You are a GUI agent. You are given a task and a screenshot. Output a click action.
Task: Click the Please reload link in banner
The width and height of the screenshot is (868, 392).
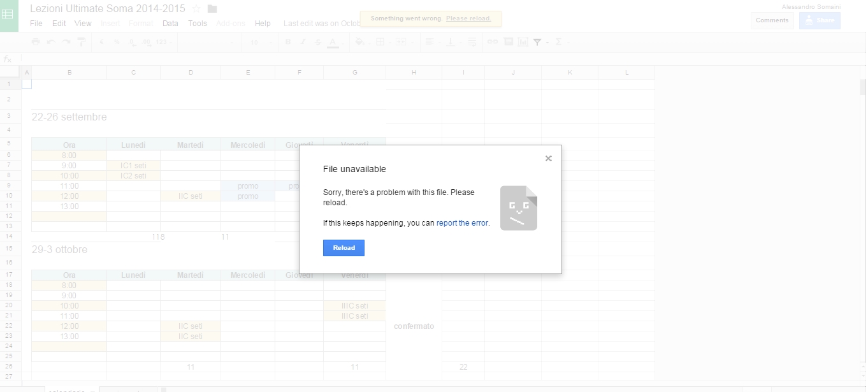(x=468, y=18)
